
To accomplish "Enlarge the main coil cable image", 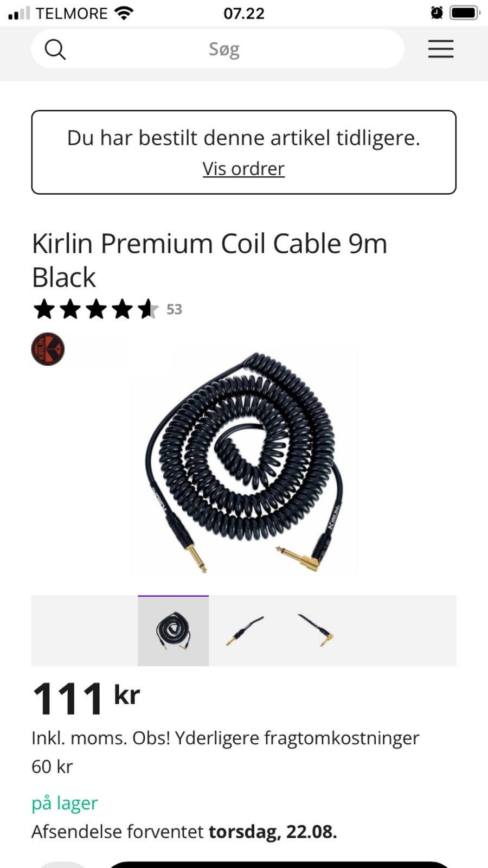I will (x=244, y=462).
